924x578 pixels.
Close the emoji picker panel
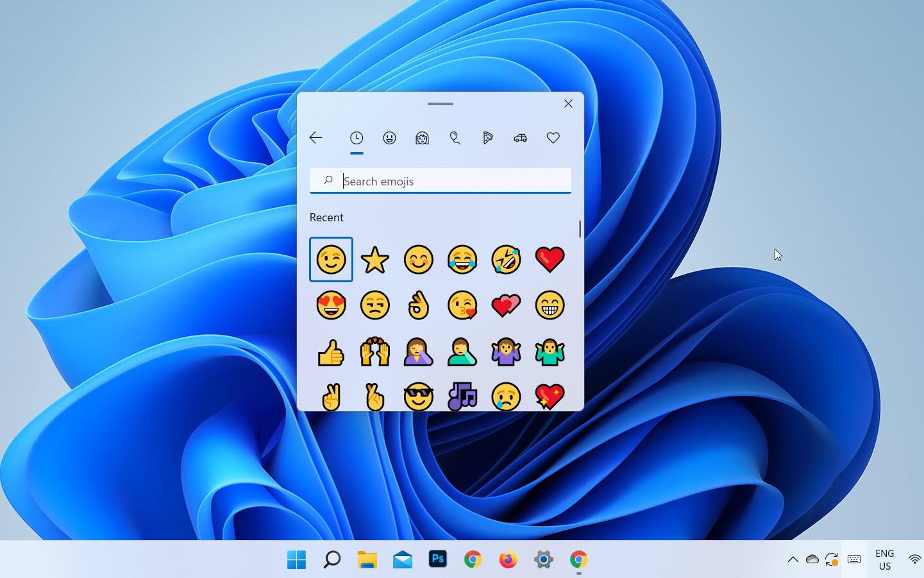(x=568, y=104)
